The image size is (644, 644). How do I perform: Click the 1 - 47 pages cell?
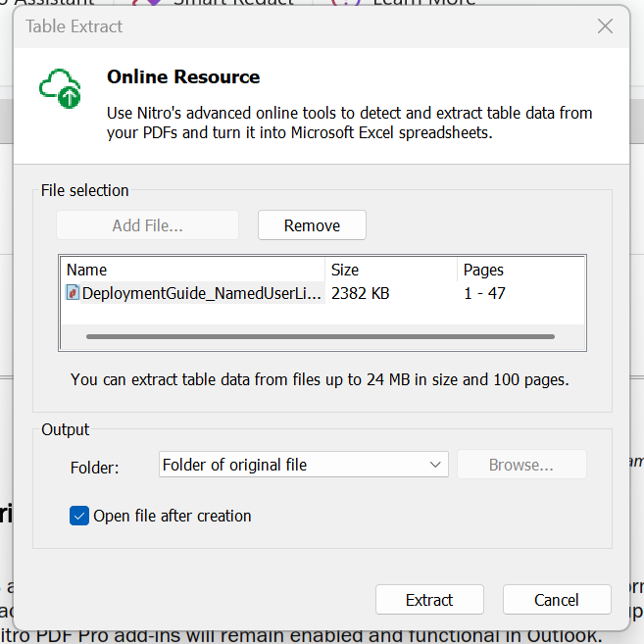[484, 293]
